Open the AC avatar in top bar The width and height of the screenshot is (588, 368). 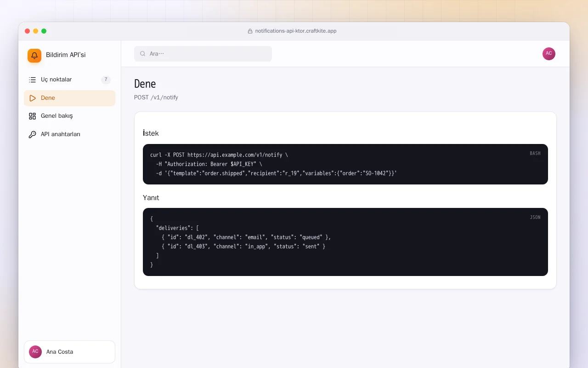click(x=549, y=54)
